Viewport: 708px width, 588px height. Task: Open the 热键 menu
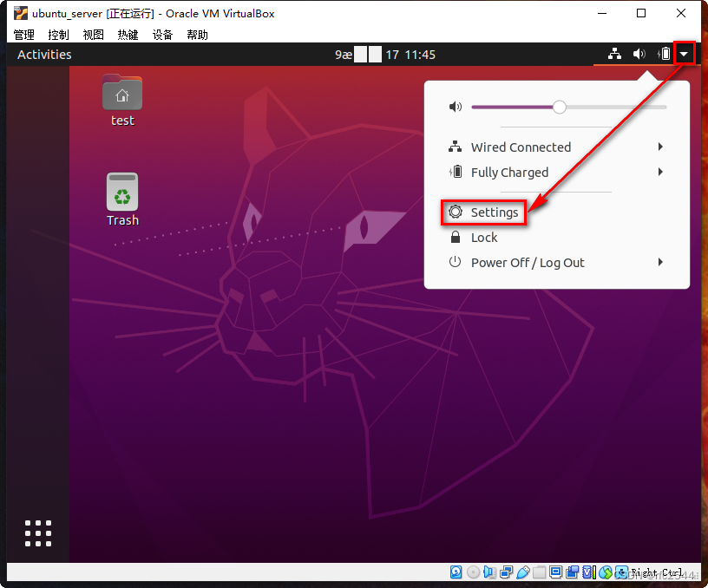coord(128,35)
